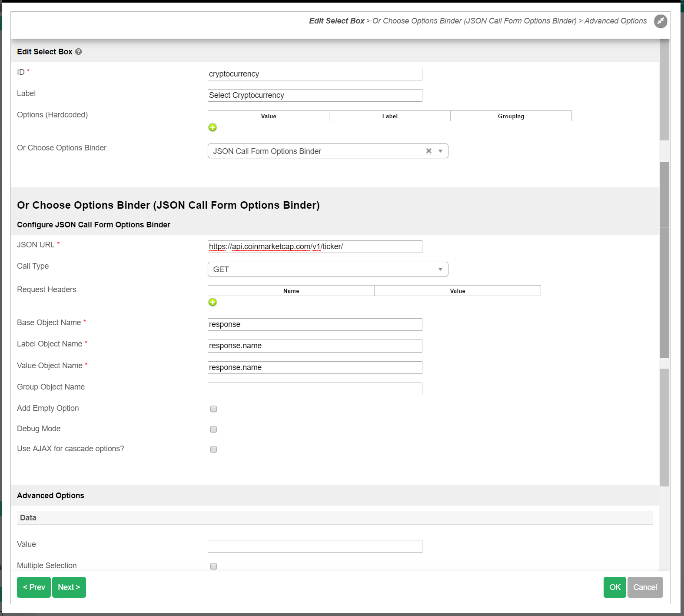Click the Request Headers Value column header

(x=458, y=291)
